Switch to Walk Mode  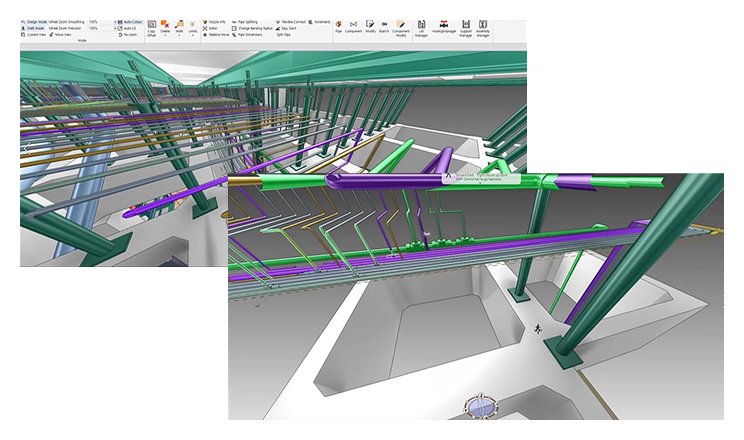pos(35,28)
